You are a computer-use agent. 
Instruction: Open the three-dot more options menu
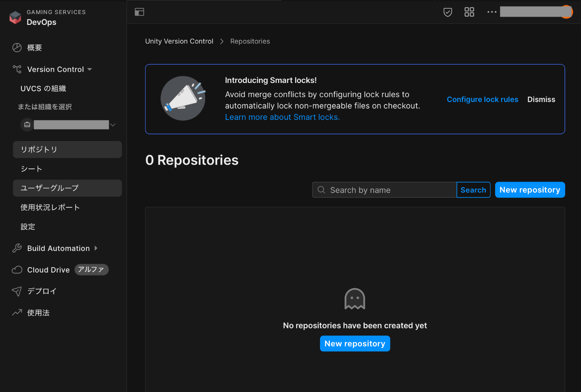pyautogui.click(x=492, y=12)
